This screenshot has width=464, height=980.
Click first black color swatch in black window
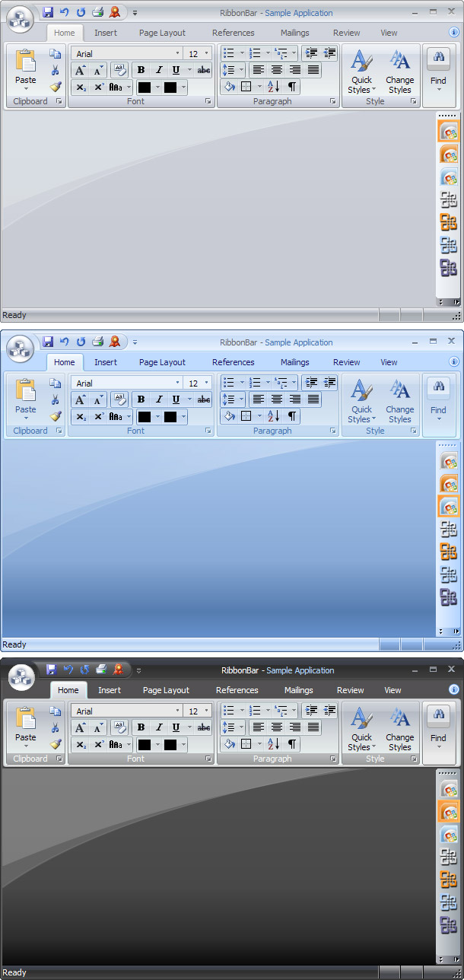click(x=145, y=745)
